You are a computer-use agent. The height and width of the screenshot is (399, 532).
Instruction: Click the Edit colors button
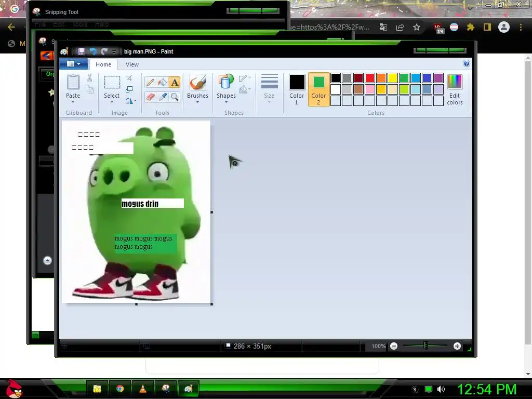(x=455, y=89)
